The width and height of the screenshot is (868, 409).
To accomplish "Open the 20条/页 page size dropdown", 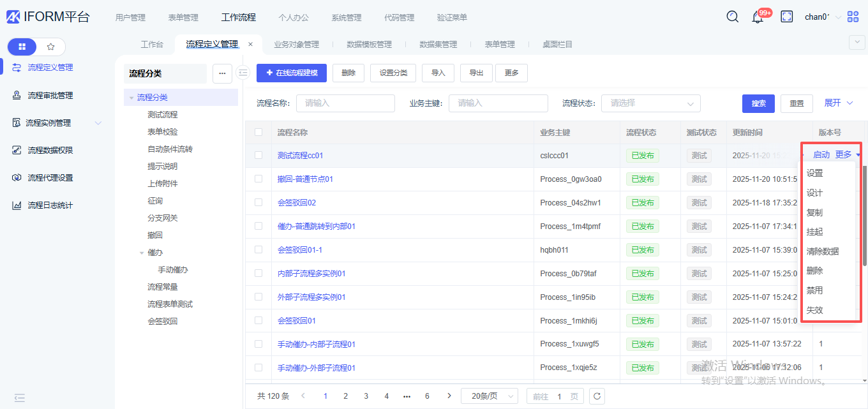I will tap(489, 396).
